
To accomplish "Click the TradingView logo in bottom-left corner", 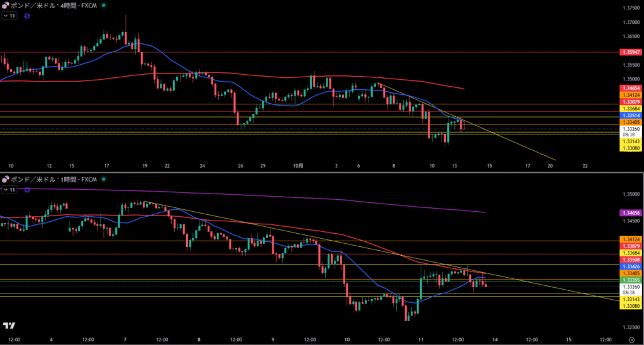I will pyautogui.click(x=9, y=326).
